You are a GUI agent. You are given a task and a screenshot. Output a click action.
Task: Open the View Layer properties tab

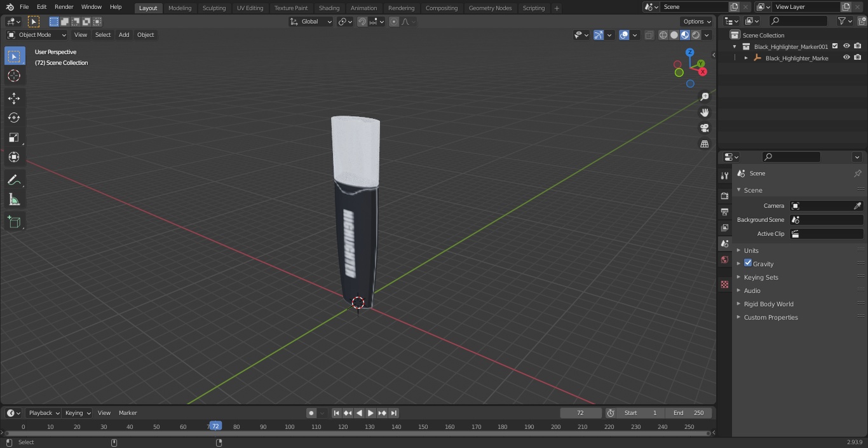(724, 227)
